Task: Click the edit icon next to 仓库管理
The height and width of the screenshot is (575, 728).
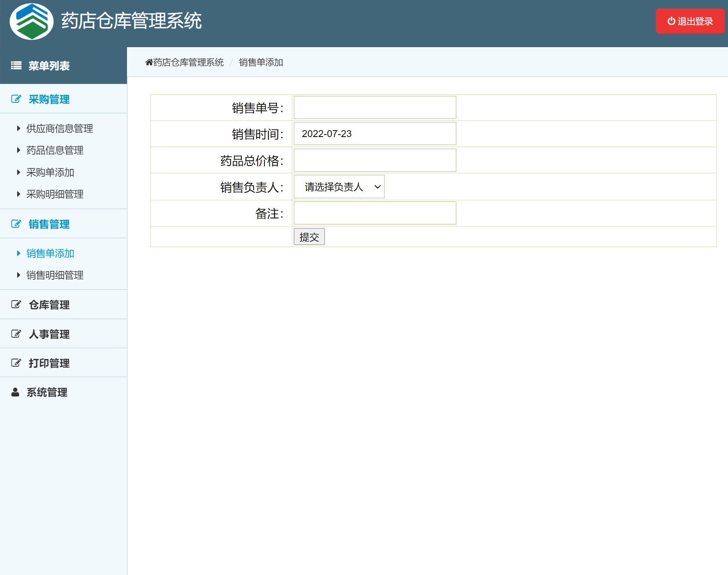Action: pyautogui.click(x=16, y=305)
